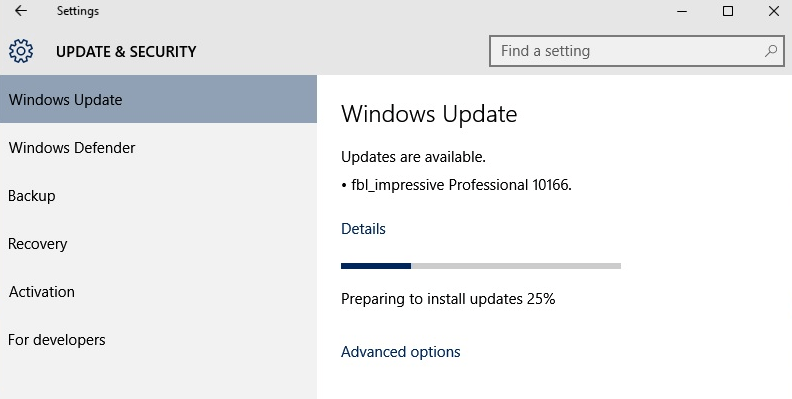Click the Settings window title
792x399 pixels.
[78, 11]
